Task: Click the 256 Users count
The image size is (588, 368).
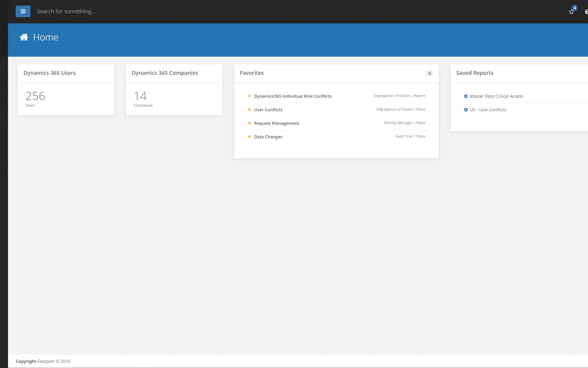Action: (35, 96)
